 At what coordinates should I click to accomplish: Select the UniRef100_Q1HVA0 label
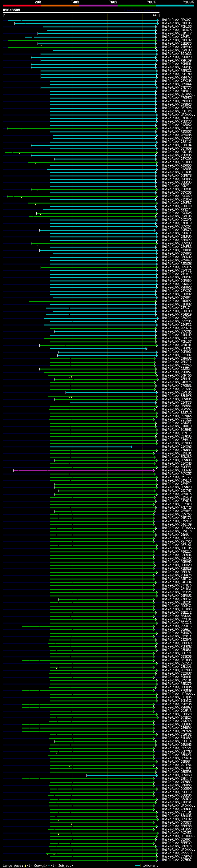point(176,47)
